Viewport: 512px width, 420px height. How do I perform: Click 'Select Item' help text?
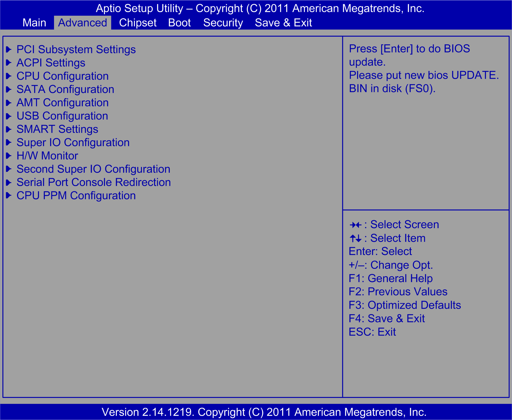coord(398,238)
